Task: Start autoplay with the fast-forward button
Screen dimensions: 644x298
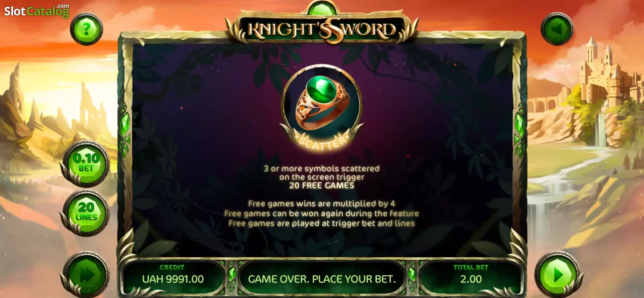Action: [x=87, y=274]
